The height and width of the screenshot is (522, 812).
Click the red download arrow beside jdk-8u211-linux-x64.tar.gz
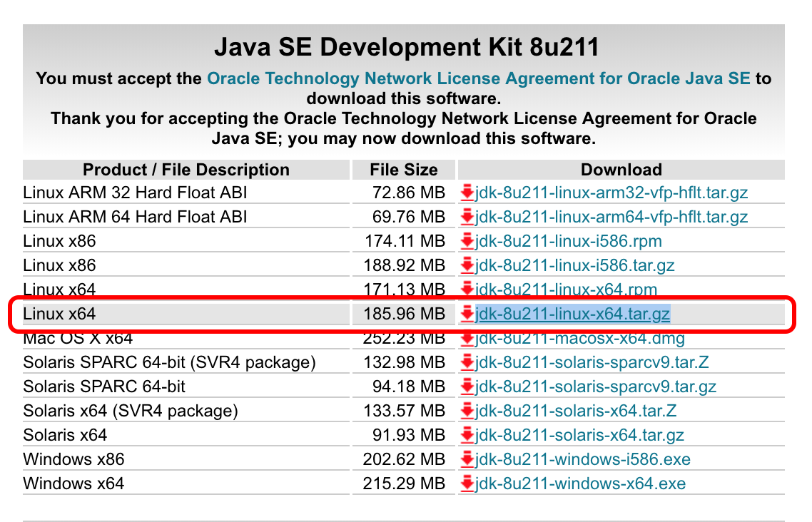pos(467,314)
